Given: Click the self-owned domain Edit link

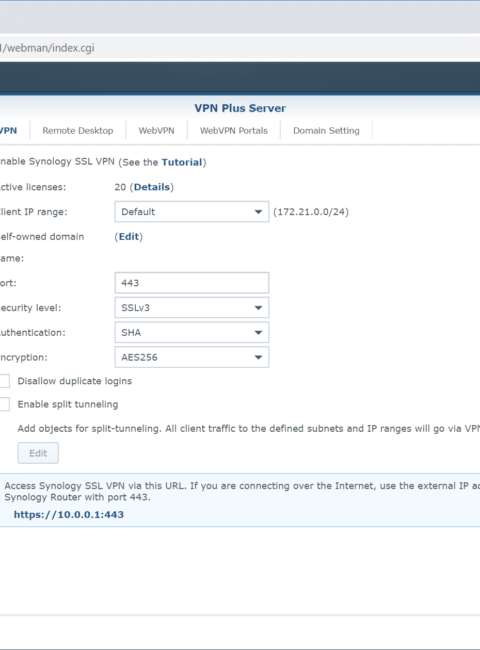Looking at the screenshot, I should (129, 237).
